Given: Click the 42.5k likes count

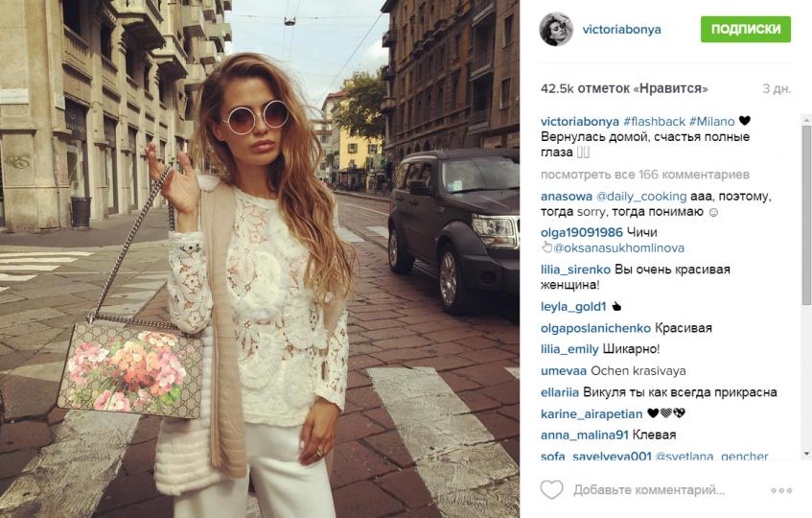Looking at the screenshot, I should click(x=624, y=88).
